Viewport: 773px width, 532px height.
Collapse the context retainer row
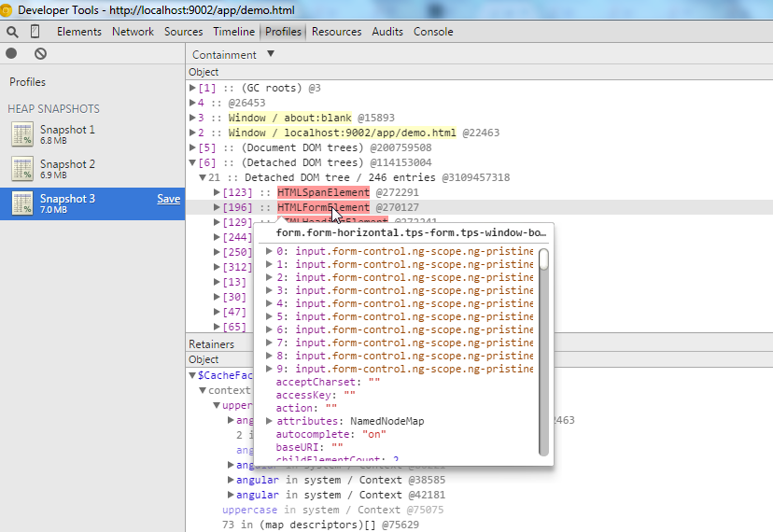[x=203, y=390]
